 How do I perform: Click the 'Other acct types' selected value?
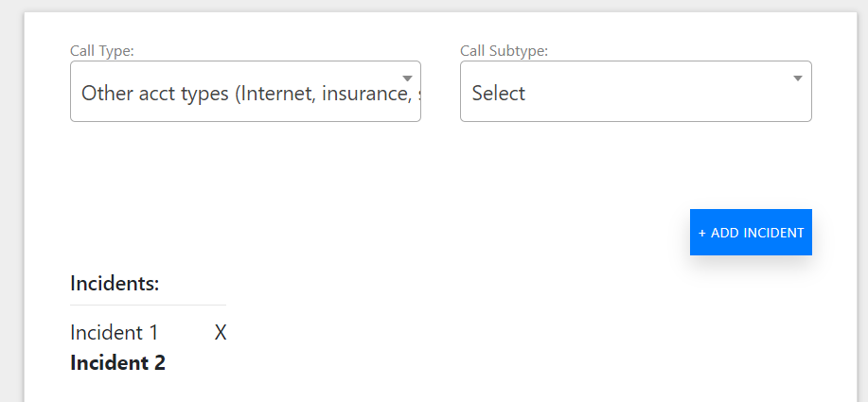(x=251, y=93)
